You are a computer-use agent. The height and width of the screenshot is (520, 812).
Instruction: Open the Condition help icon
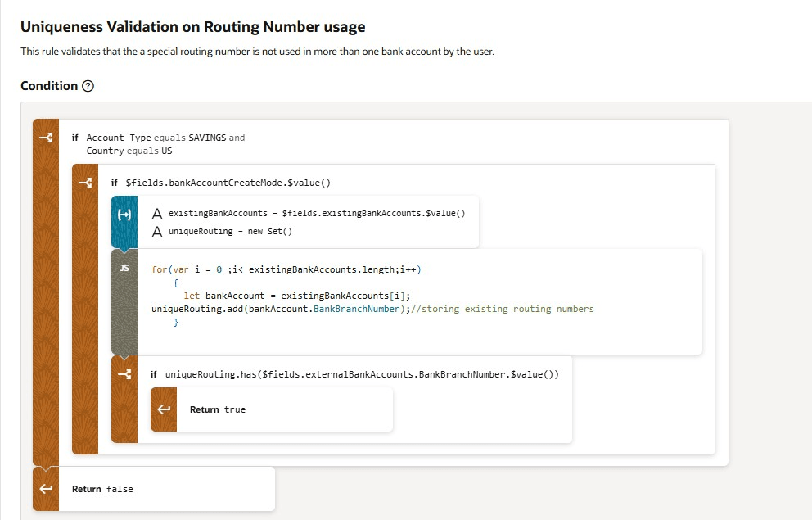coord(88,86)
